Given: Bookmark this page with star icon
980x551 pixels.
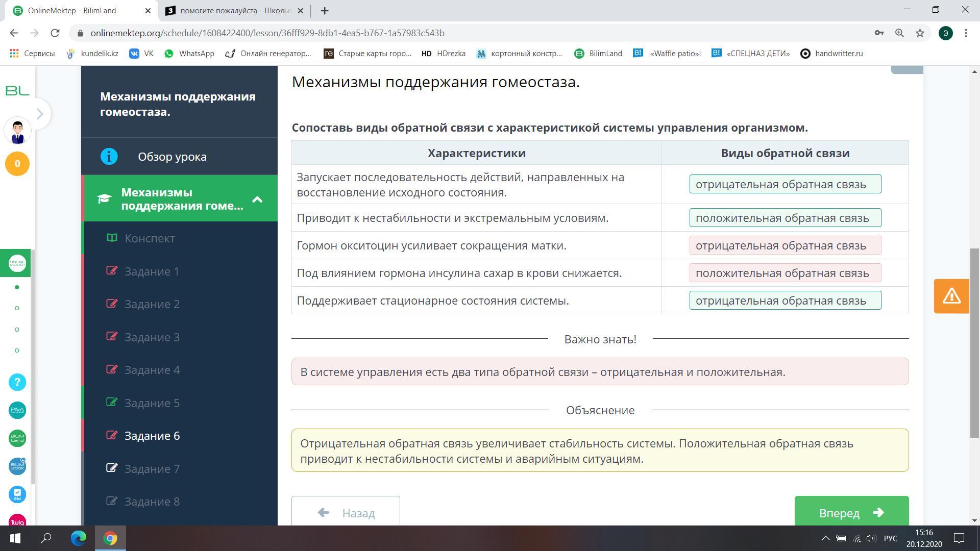Looking at the screenshot, I should tap(920, 33).
